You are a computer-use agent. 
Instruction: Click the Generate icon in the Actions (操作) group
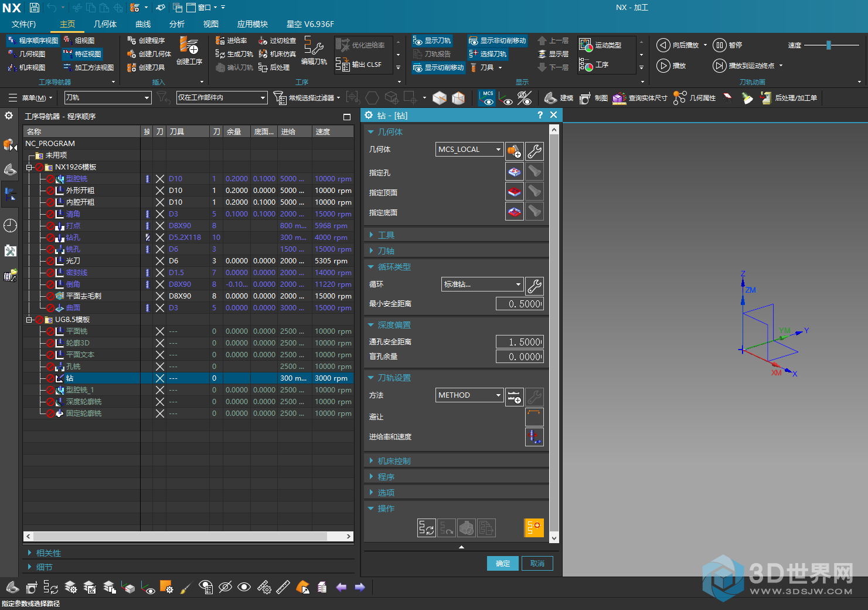pos(427,528)
